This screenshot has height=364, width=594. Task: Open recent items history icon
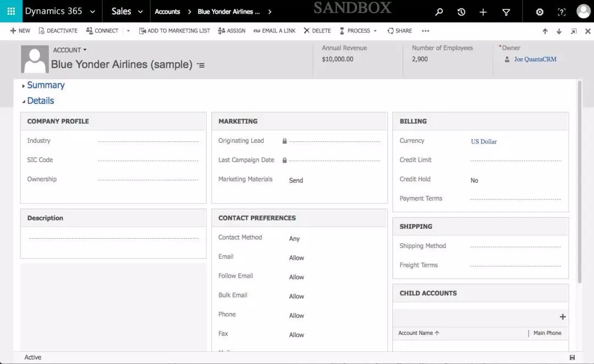pos(461,12)
